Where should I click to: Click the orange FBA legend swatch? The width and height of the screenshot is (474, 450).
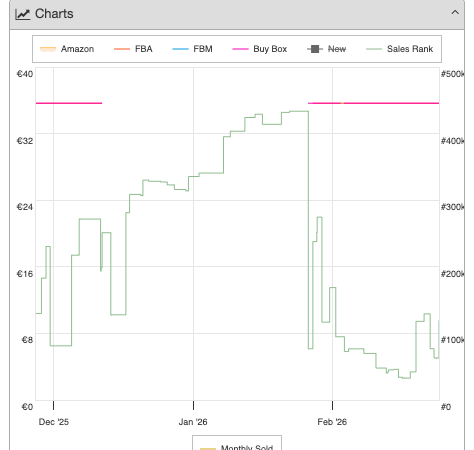tap(122, 49)
